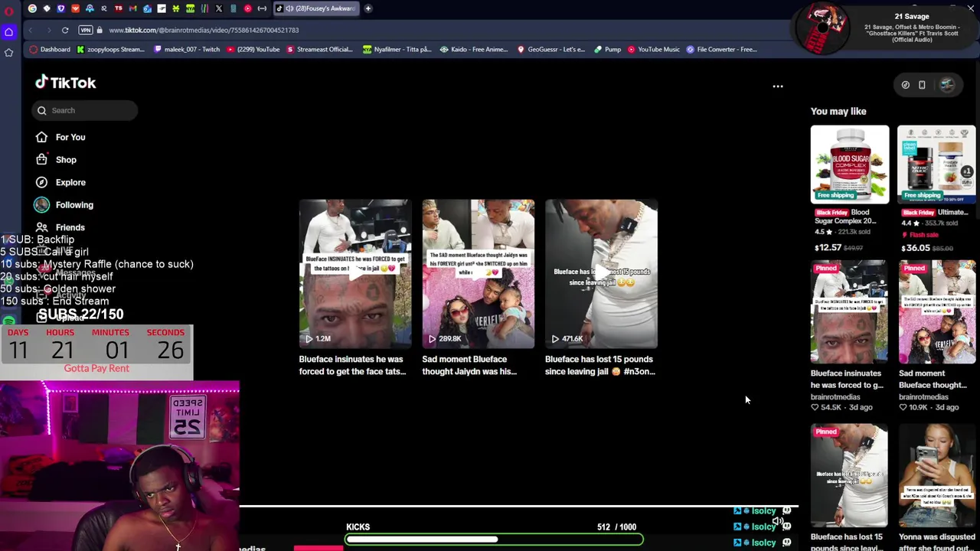Open the Opera main menu logo
The height and width of the screenshot is (551, 980).
8,11
